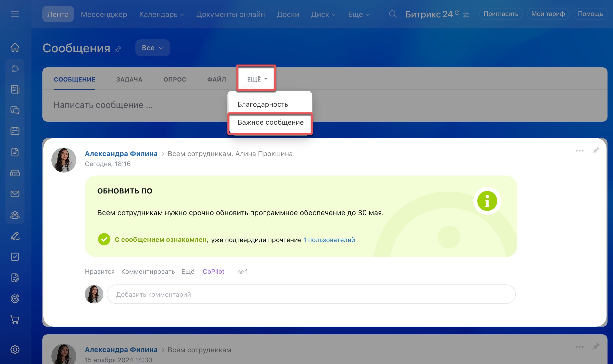Screen dimensions: 613x364
Task: Open Александра Филина on 15 ноября post
Action: click(121, 350)
